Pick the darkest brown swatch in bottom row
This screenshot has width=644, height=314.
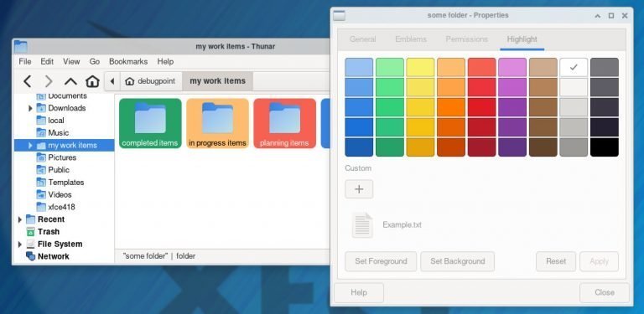[x=543, y=147]
